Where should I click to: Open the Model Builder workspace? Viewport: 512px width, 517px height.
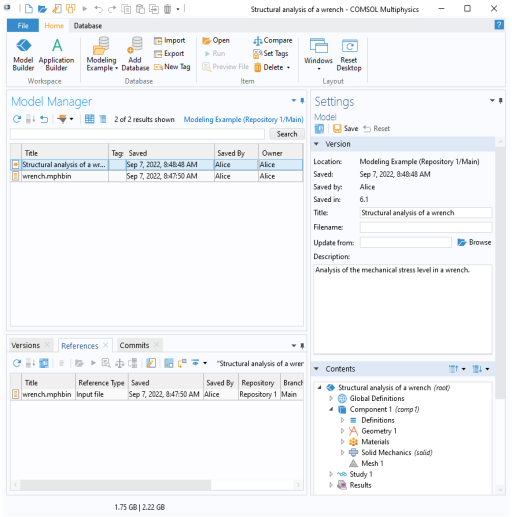pos(23,54)
